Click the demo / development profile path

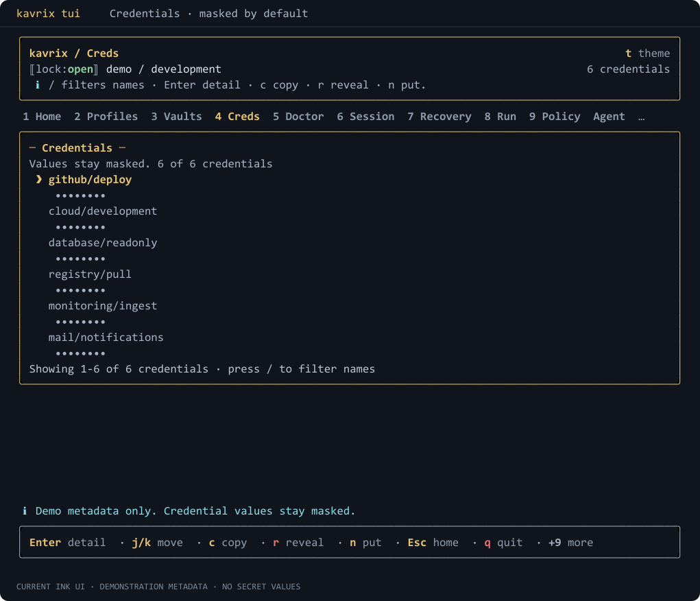coord(163,69)
